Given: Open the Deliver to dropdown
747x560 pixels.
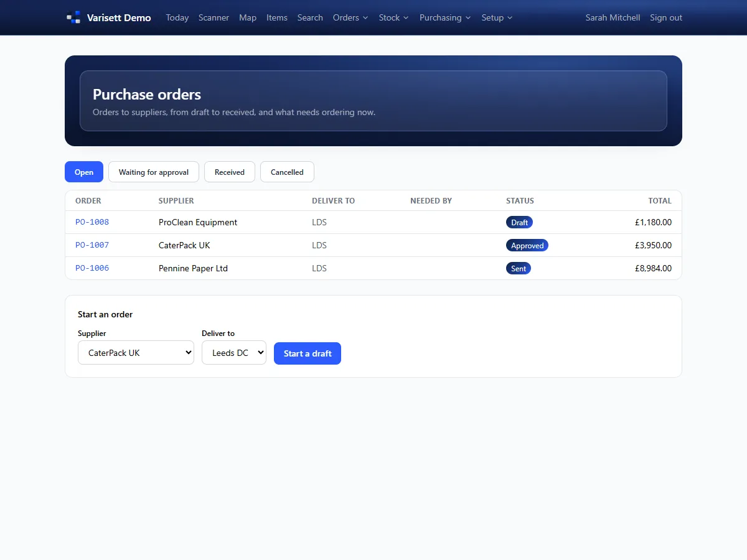Looking at the screenshot, I should coord(234,353).
